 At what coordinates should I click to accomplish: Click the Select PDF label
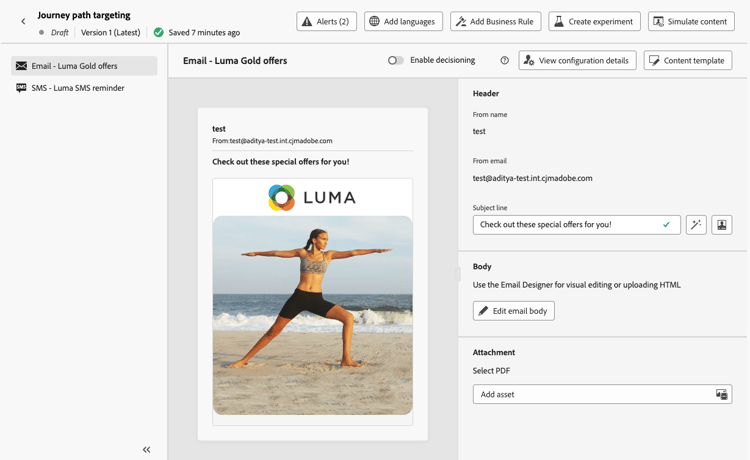tap(491, 371)
